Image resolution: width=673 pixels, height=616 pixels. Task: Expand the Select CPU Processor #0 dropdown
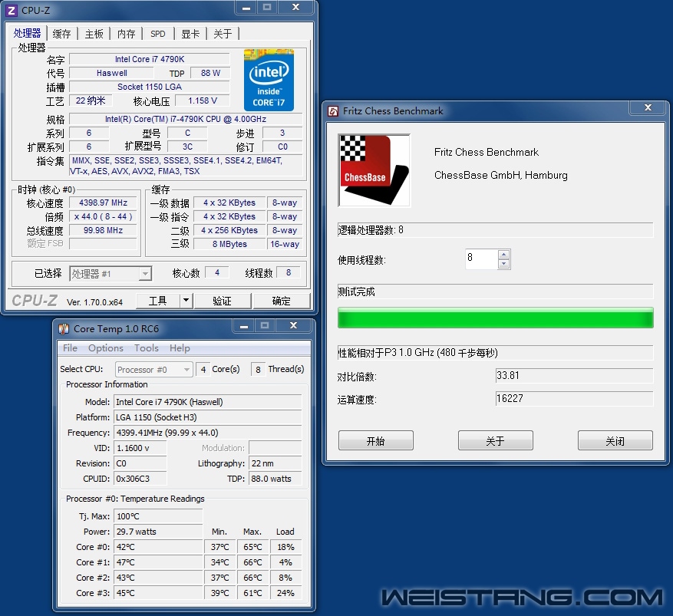[x=153, y=369]
